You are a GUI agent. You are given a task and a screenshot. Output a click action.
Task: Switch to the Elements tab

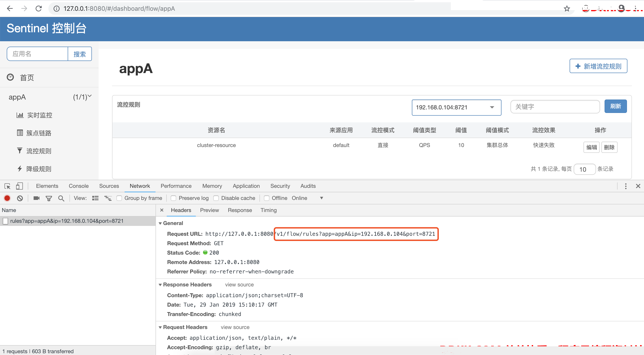pyautogui.click(x=47, y=186)
